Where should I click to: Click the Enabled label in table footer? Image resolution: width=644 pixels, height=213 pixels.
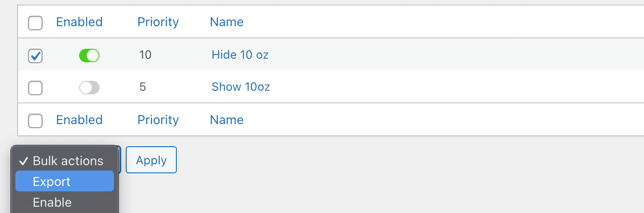coord(79,120)
